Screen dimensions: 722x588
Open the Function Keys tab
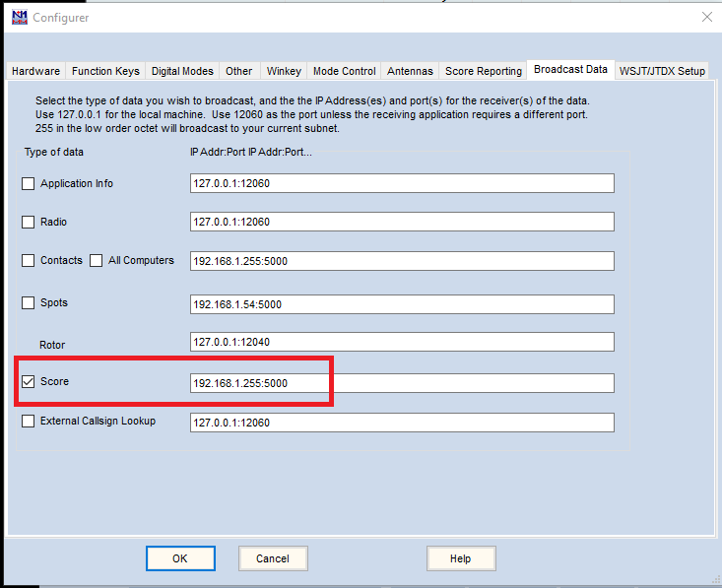[x=105, y=71]
